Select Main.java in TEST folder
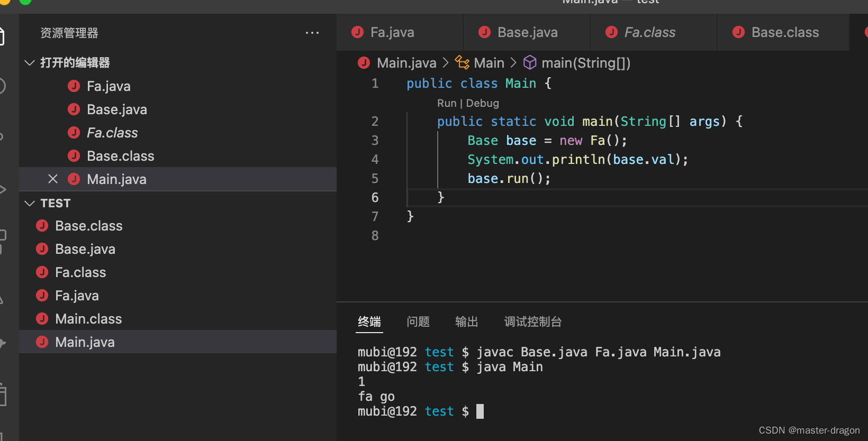 pyautogui.click(x=178, y=342)
